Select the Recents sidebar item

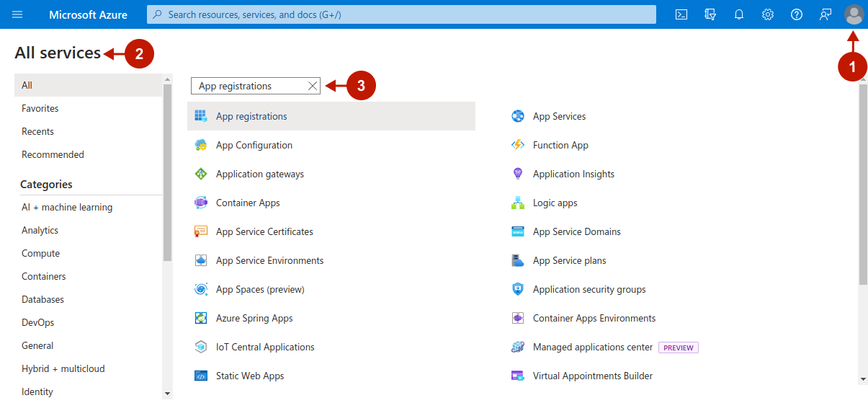point(37,131)
